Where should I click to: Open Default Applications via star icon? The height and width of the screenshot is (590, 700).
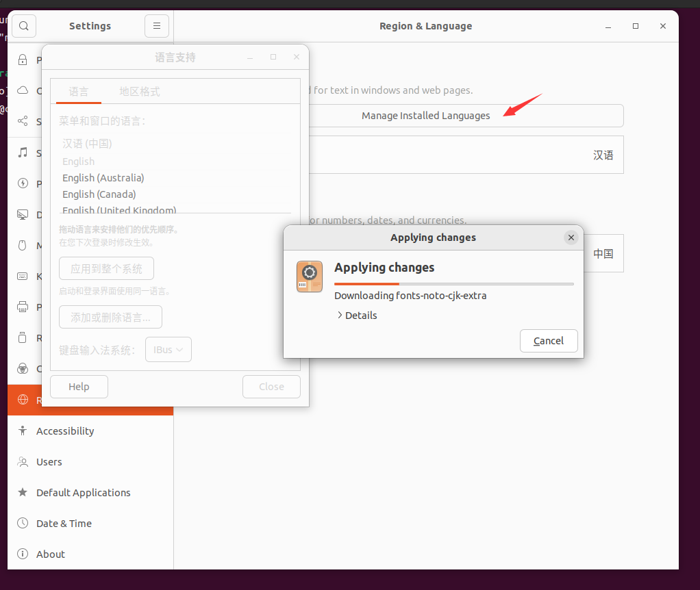click(x=23, y=493)
